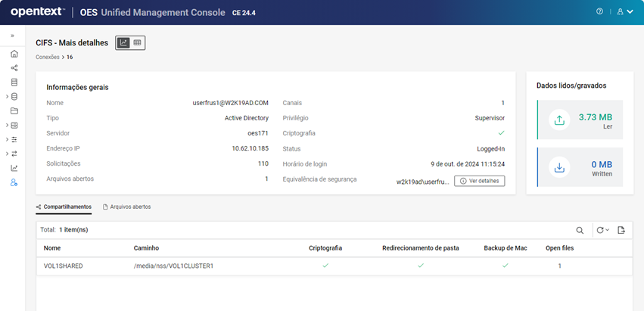
Task: Click the Redirecionamento de pasta checkmark in the VOL1SHARED row
Action: click(421, 266)
